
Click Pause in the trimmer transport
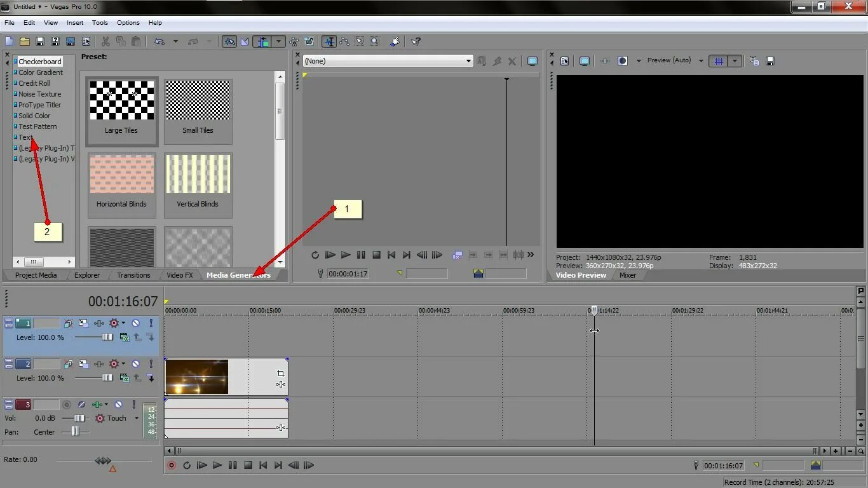coord(361,255)
